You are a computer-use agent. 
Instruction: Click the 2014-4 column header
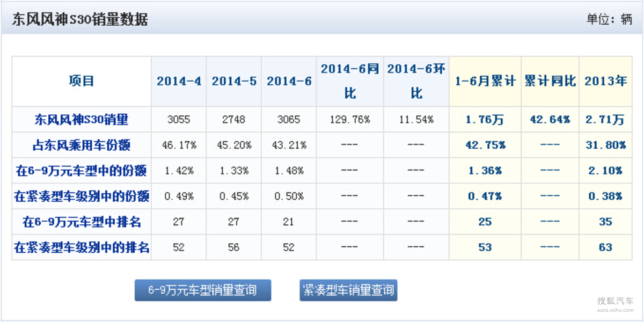coord(179,82)
